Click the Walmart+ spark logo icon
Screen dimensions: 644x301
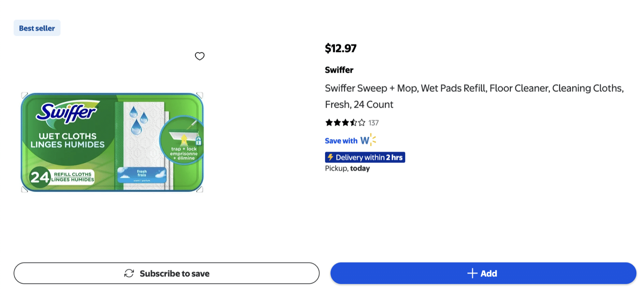(368, 140)
